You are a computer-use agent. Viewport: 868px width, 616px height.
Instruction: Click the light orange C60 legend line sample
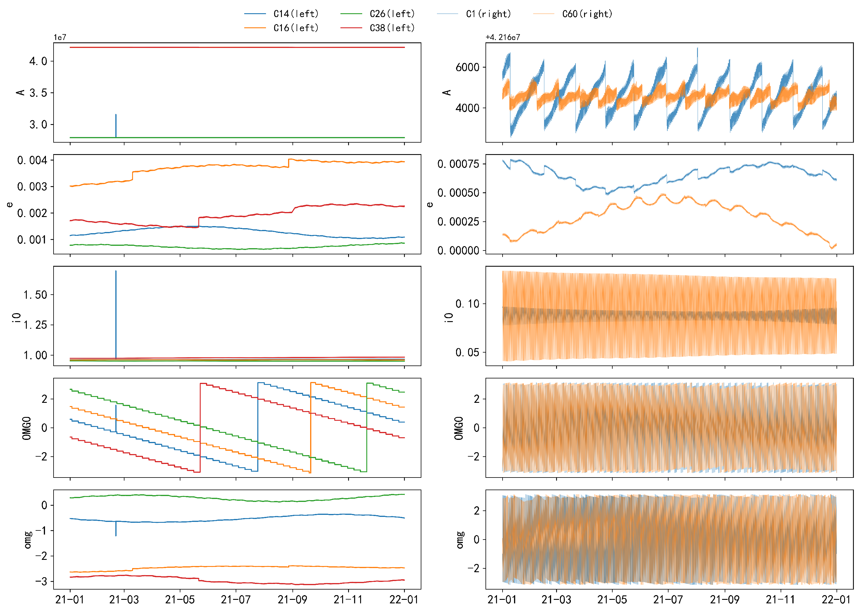544,14
